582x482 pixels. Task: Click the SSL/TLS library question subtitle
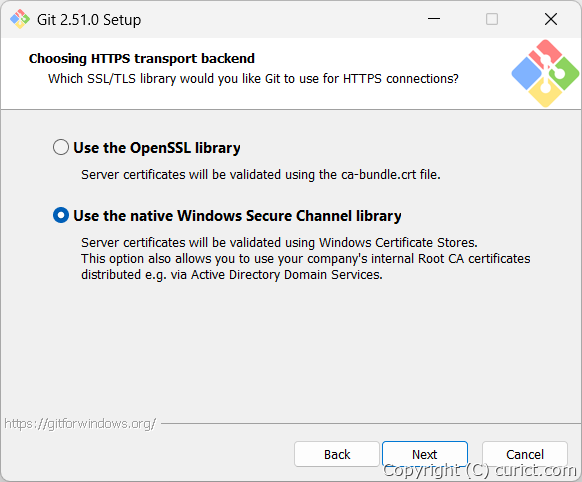pyautogui.click(x=253, y=79)
